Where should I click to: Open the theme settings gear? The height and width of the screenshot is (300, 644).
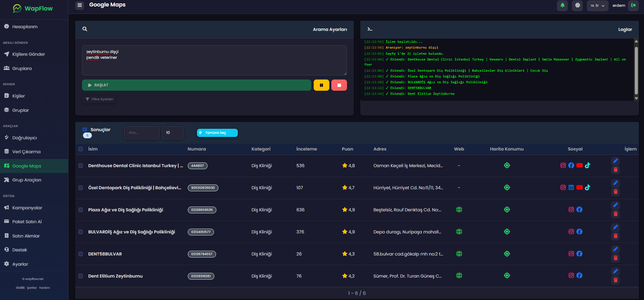tap(577, 5)
